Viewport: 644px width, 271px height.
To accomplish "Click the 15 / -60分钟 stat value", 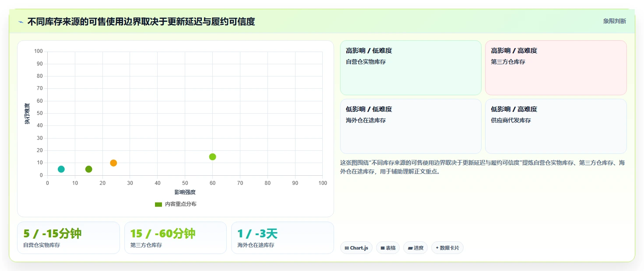I will [163, 234].
